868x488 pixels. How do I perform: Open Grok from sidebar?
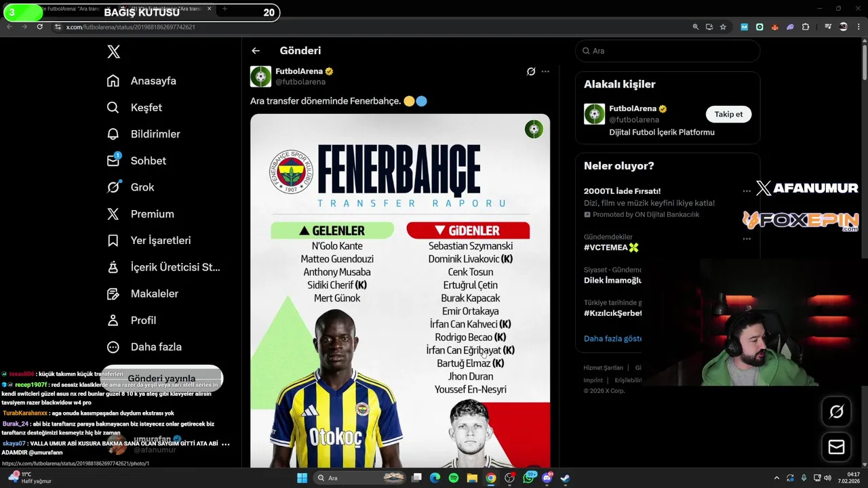[130, 187]
